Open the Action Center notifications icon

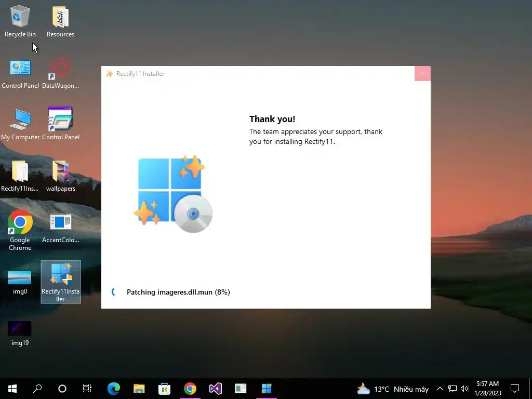pos(515,389)
